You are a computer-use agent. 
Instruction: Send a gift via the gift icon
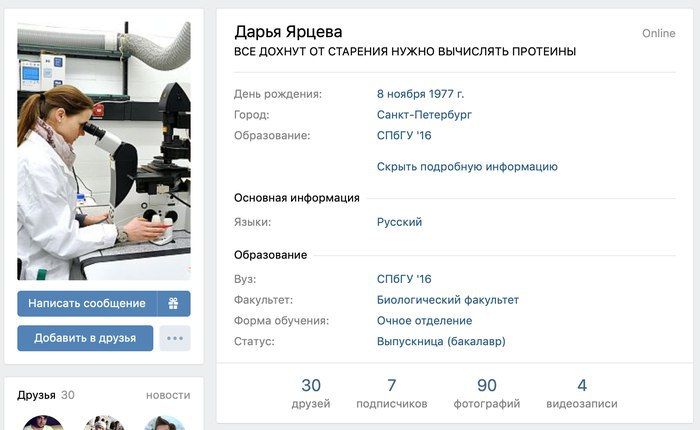pyautogui.click(x=174, y=304)
